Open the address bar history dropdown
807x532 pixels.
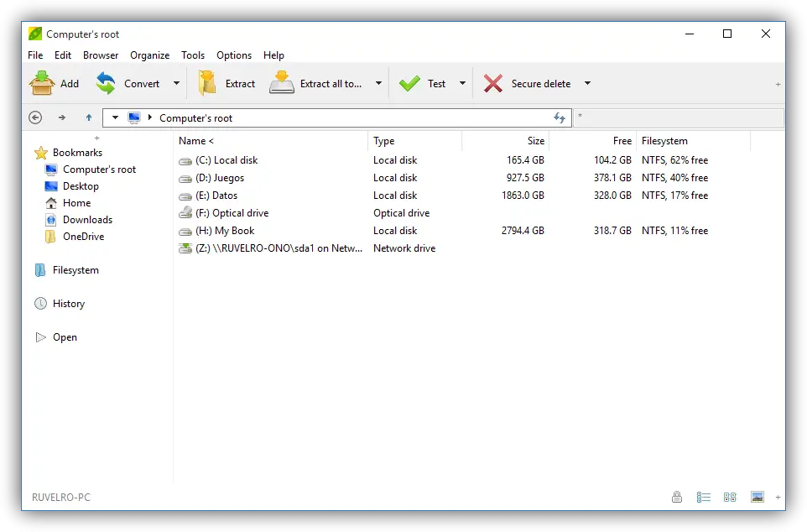coord(115,118)
